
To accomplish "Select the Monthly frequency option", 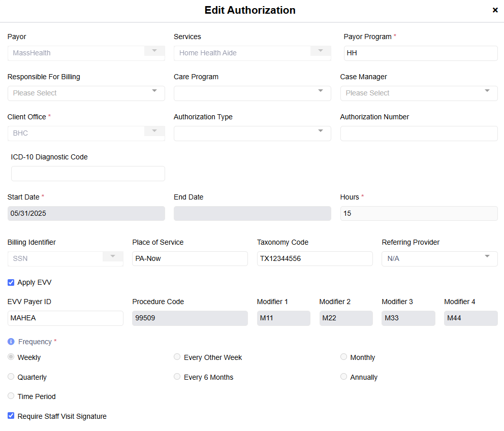I will 343,356.
